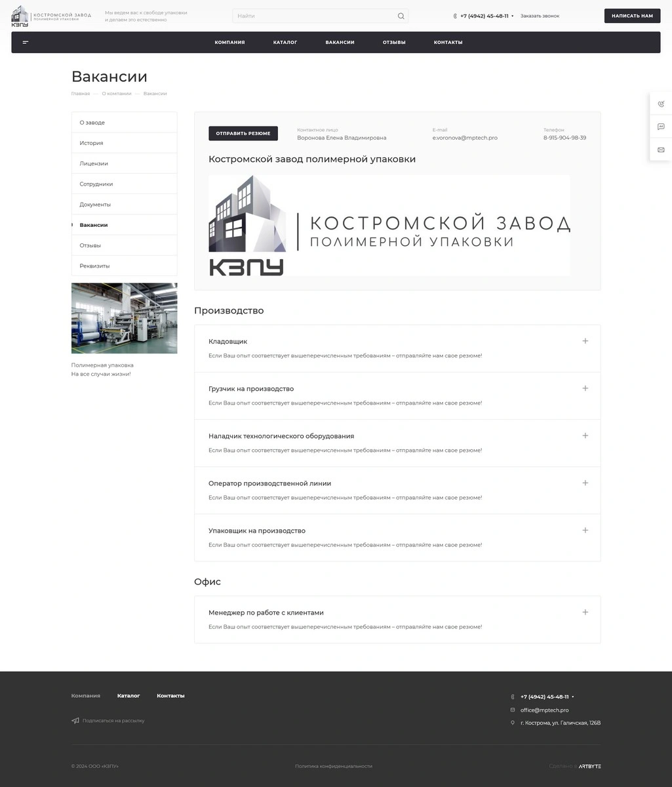
Task: Expand the Кладовщик vacancy
Action: [x=585, y=341]
